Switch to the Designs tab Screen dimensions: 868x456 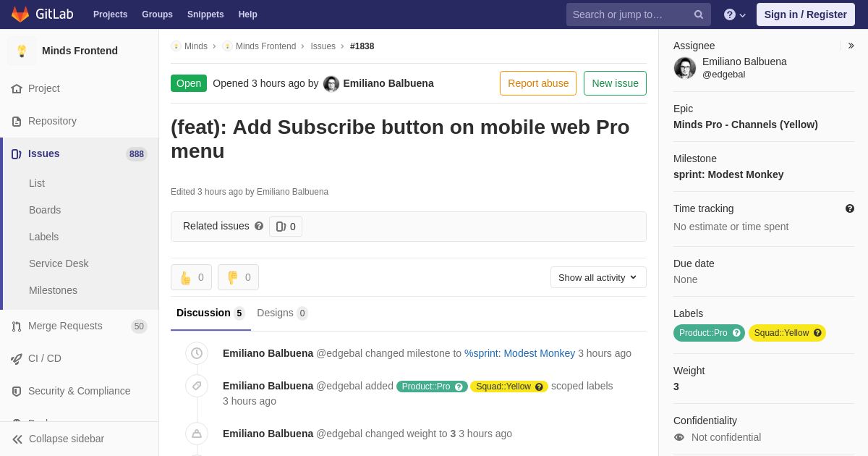pyautogui.click(x=282, y=313)
